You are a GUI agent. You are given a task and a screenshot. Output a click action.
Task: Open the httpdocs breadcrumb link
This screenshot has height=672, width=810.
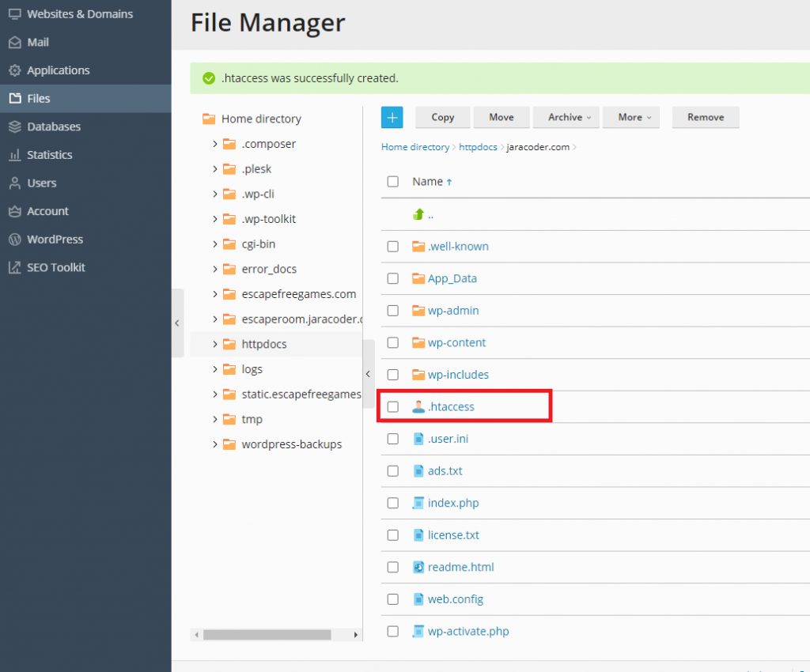tap(478, 147)
